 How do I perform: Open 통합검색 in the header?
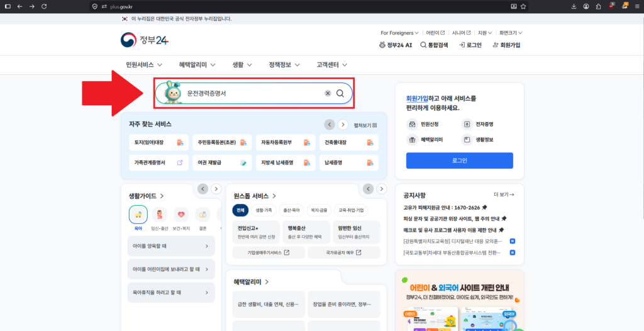434,45
